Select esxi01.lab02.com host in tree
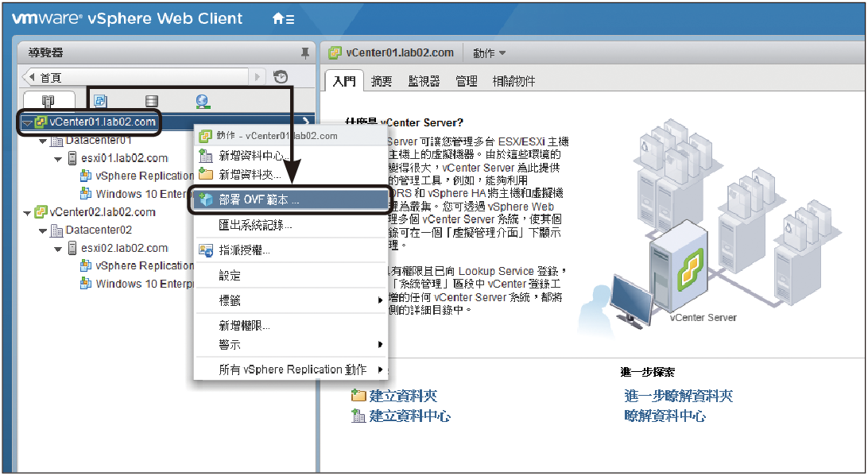 pyautogui.click(x=125, y=158)
